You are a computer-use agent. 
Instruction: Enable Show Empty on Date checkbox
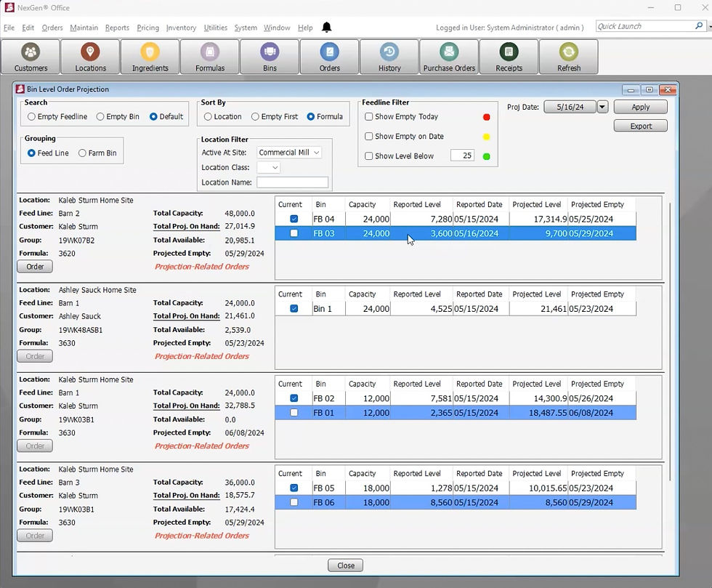click(369, 137)
